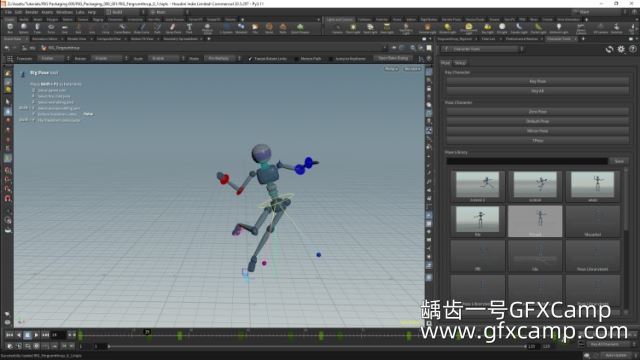Screen dimensions: 640x360
Task: Select the Box shelf tool
Action: tap(10, 28)
